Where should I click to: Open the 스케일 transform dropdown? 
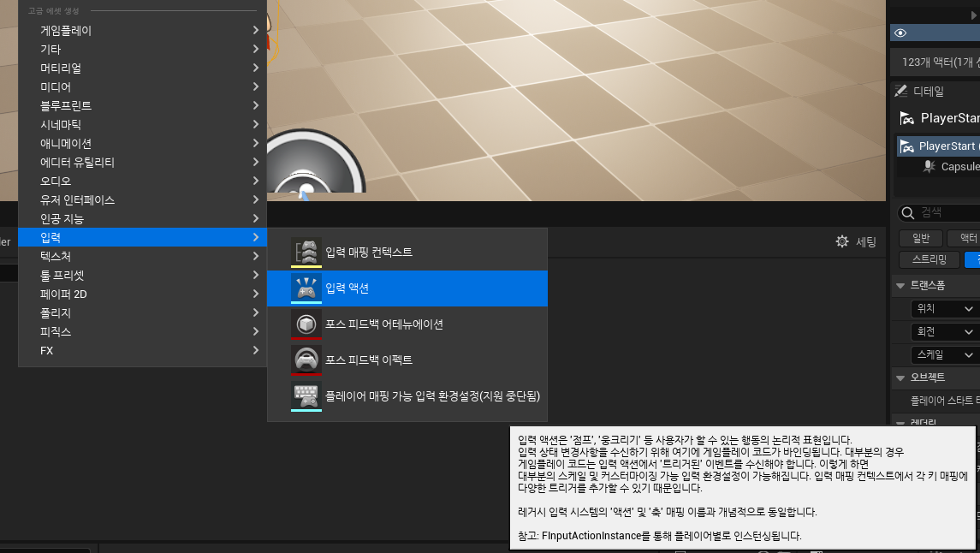click(x=945, y=355)
